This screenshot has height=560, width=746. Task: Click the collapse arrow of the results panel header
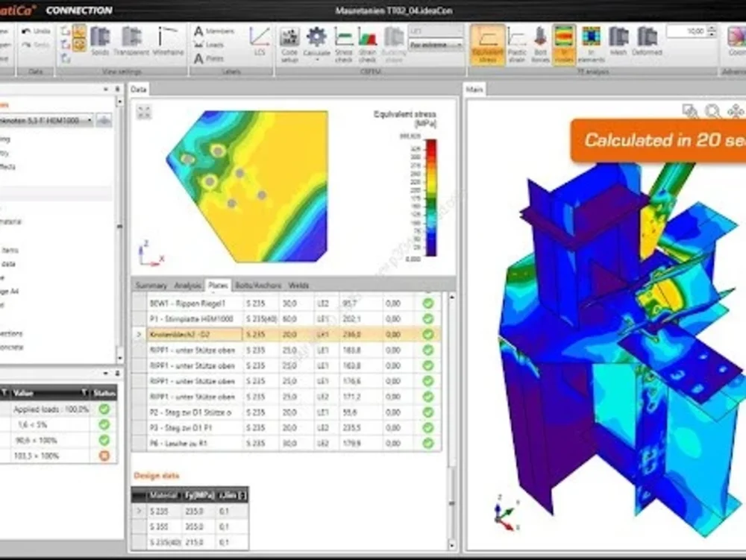tap(106, 374)
